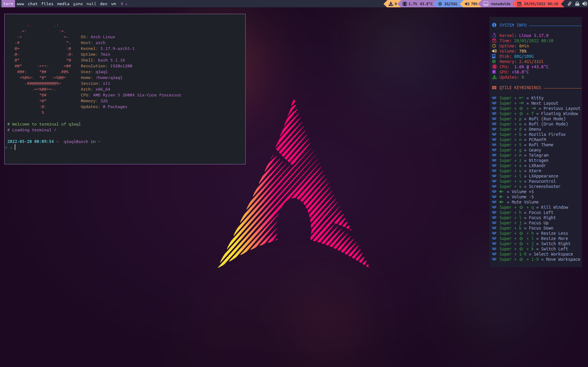Click the memory chip icon in top bar
Viewport: 588px width, 367px height.
440,4
